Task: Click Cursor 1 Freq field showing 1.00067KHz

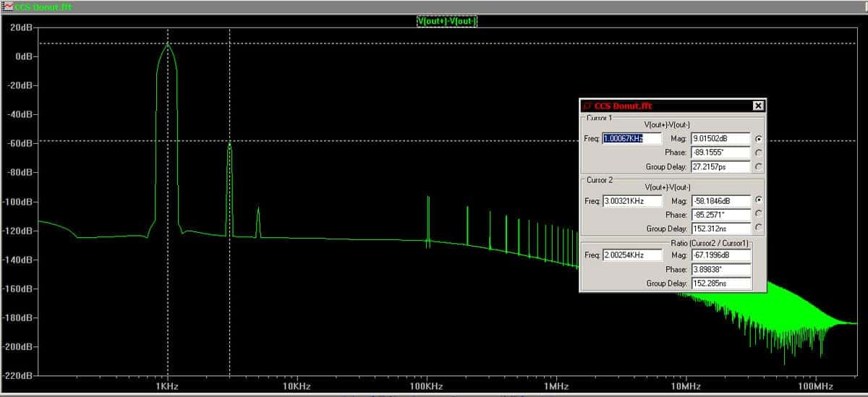Action: [632, 139]
